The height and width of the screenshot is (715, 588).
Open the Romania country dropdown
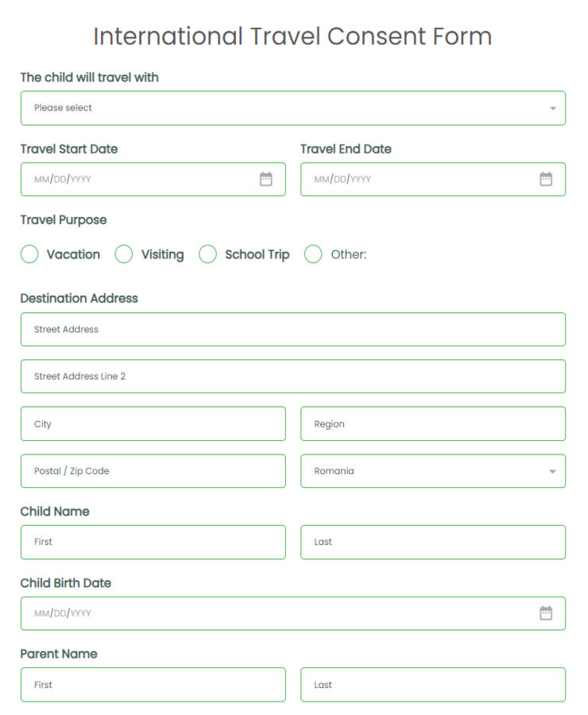coord(432,470)
